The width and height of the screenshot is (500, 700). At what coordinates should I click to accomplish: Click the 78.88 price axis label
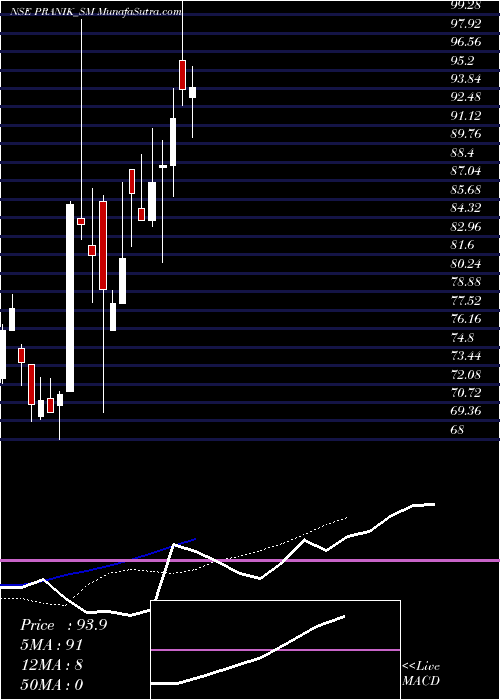[x=466, y=282]
